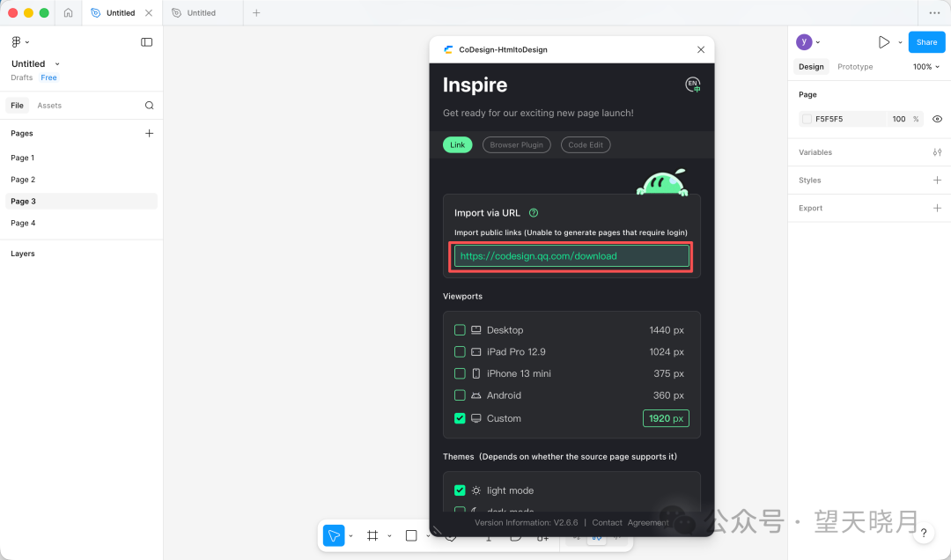Open the 100% zoom dropdown
Image resolution: width=951 pixels, height=560 pixels.
[926, 67]
